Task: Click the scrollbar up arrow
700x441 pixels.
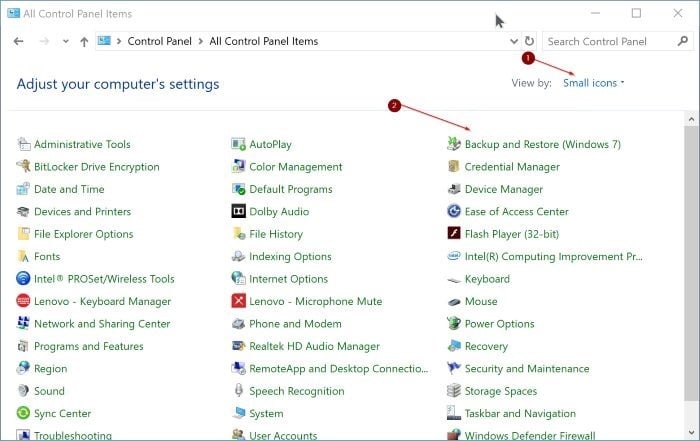Action: pyautogui.click(x=691, y=119)
